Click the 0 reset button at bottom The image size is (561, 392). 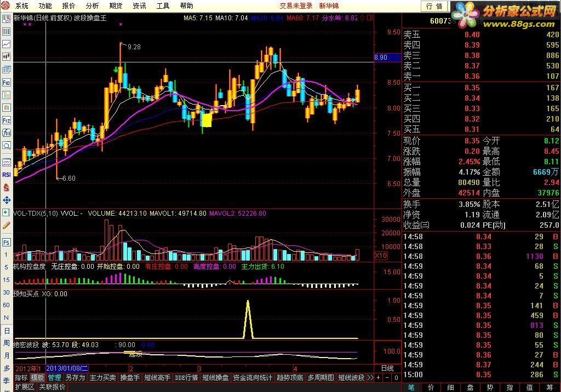396,378
